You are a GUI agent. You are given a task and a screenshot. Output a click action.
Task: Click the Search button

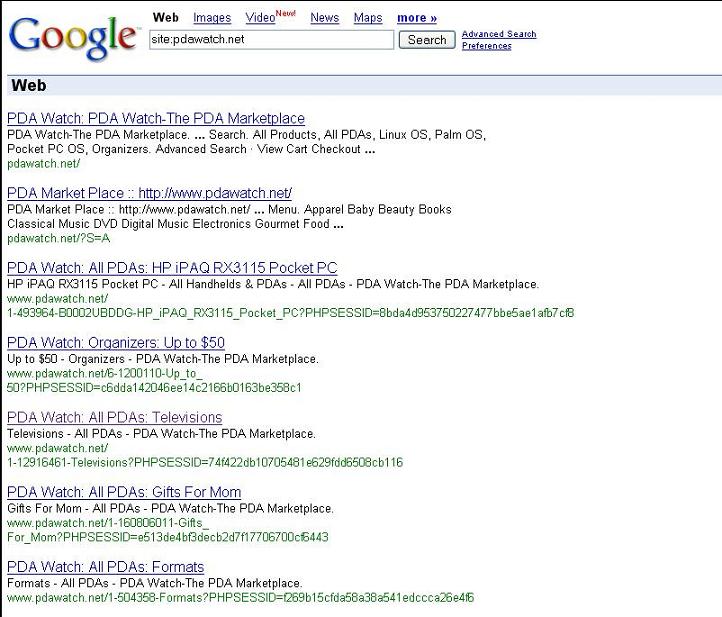(x=427, y=40)
